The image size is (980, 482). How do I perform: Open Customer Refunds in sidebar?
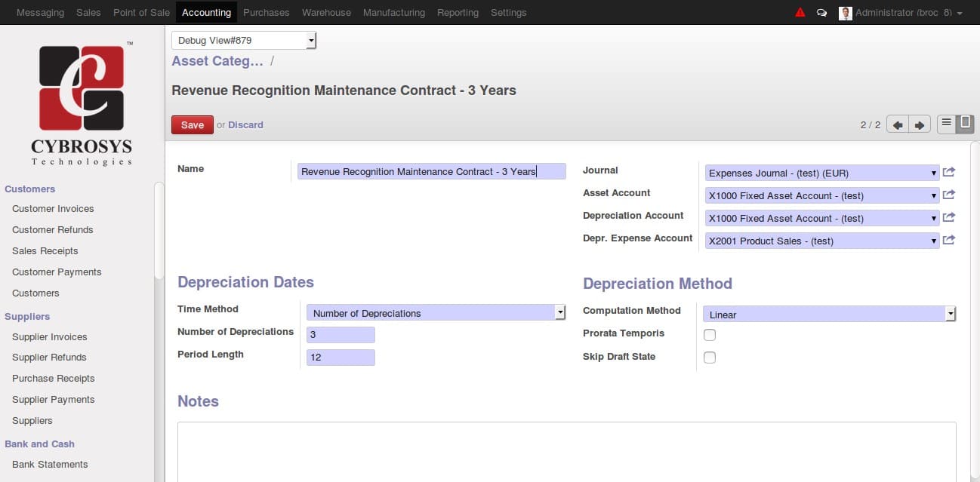pyautogui.click(x=52, y=230)
